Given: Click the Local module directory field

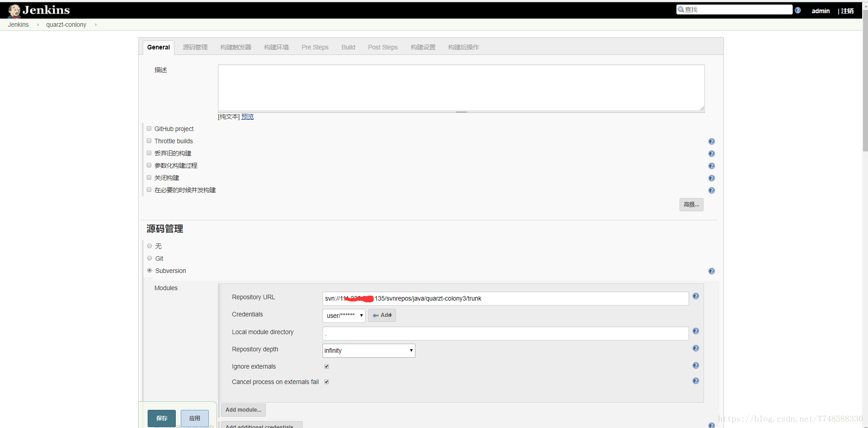Looking at the screenshot, I should 506,333.
